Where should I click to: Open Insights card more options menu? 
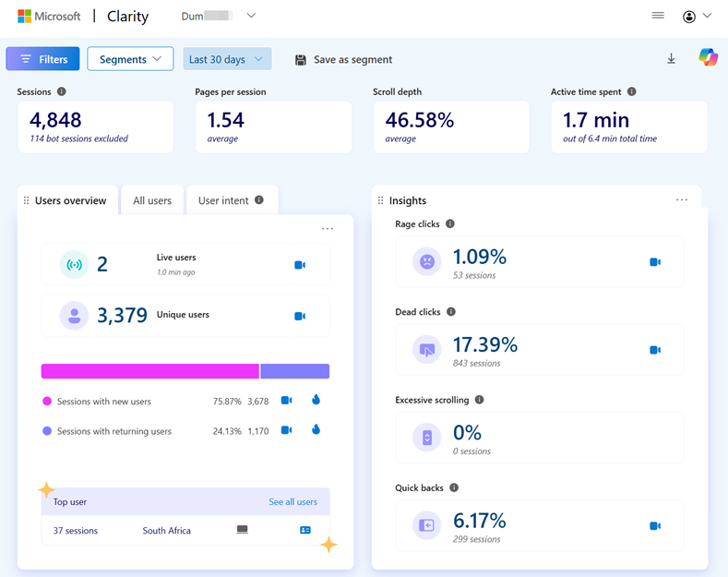pyautogui.click(x=682, y=200)
